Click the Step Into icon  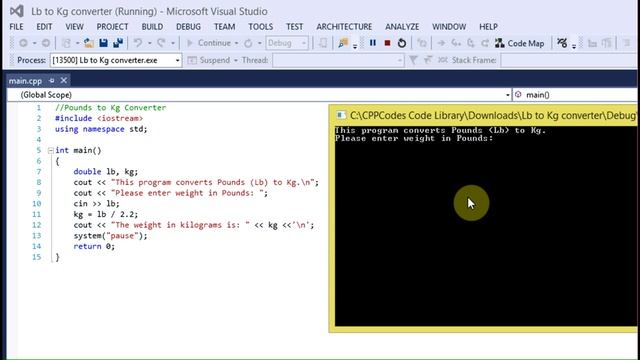click(x=456, y=43)
